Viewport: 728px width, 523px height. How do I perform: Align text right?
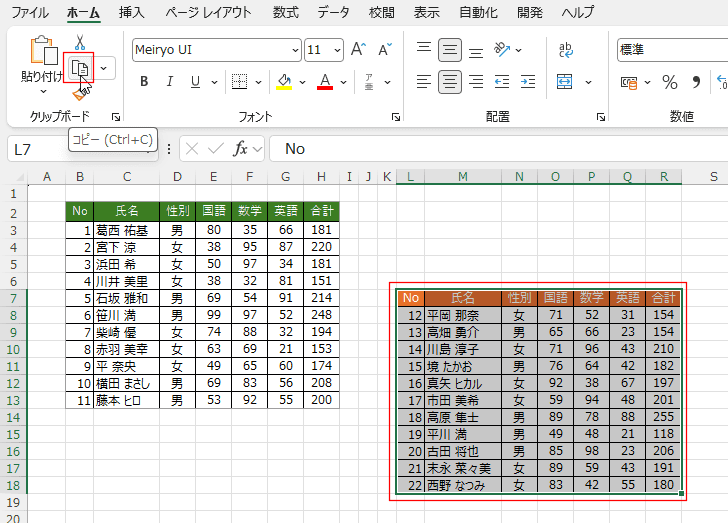coord(476,82)
